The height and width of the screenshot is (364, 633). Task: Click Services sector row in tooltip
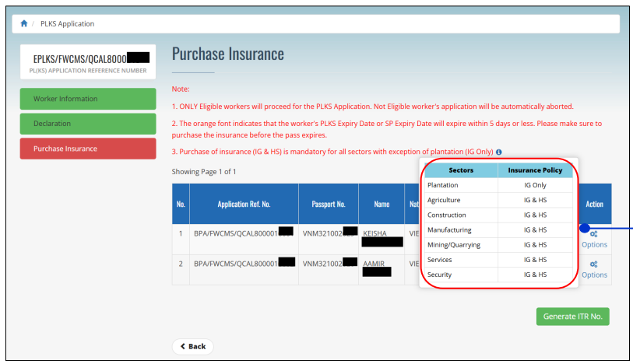(498, 260)
